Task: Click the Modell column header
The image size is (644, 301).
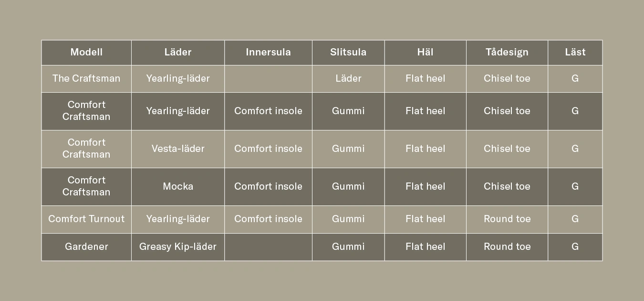Action: (86, 53)
